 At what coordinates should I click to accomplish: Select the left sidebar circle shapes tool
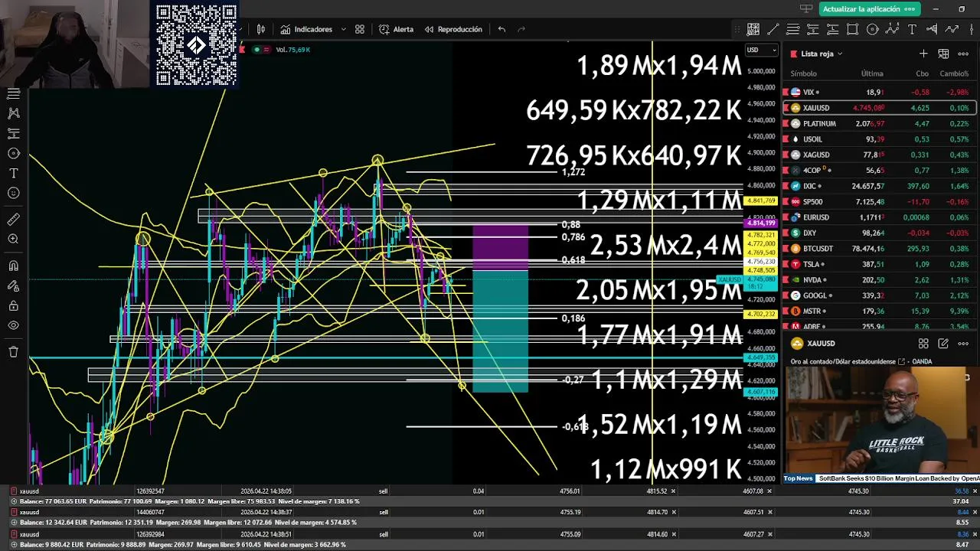(13, 153)
